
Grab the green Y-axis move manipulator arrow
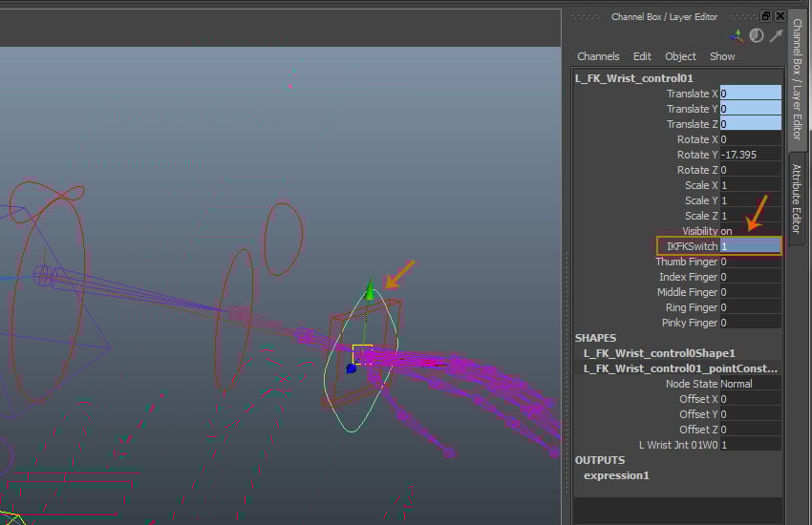[x=371, y=290]
